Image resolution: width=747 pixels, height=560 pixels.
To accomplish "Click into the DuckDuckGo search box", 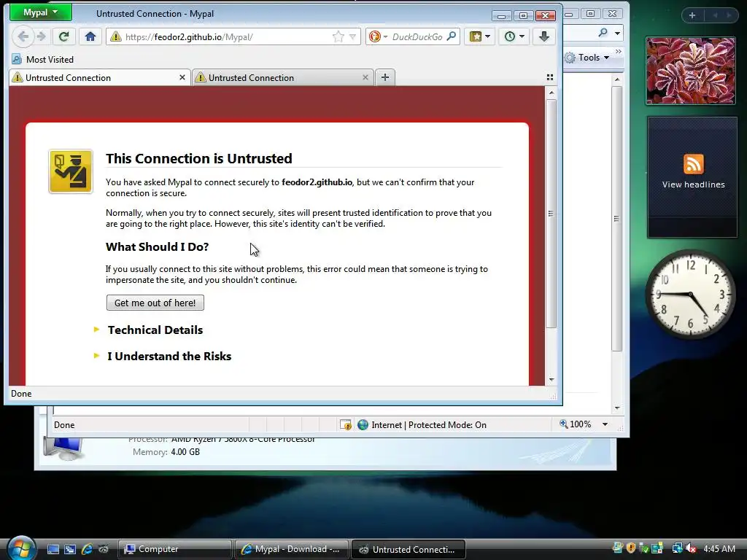I will coord(417,36).
